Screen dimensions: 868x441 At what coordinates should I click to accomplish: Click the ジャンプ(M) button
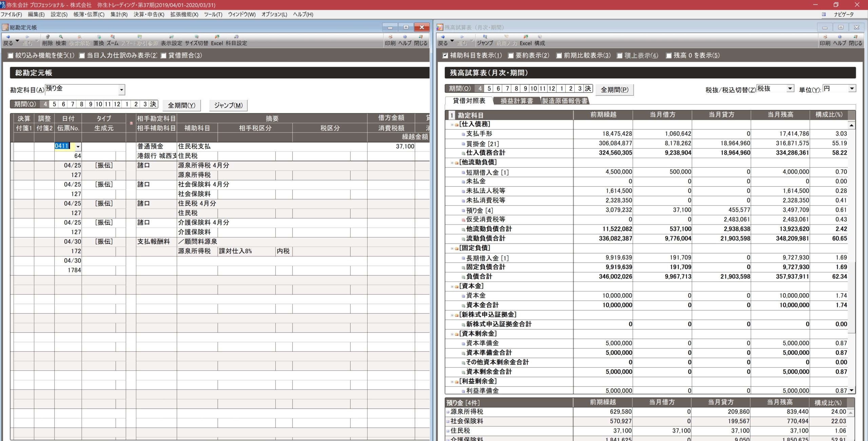click(228, 105)
